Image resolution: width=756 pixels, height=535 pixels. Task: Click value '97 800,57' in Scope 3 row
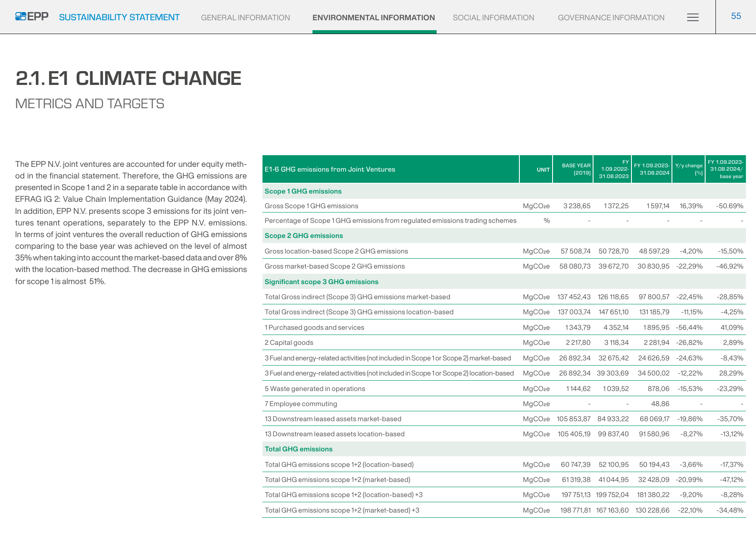pyautogui.click(x=654, y=297)
